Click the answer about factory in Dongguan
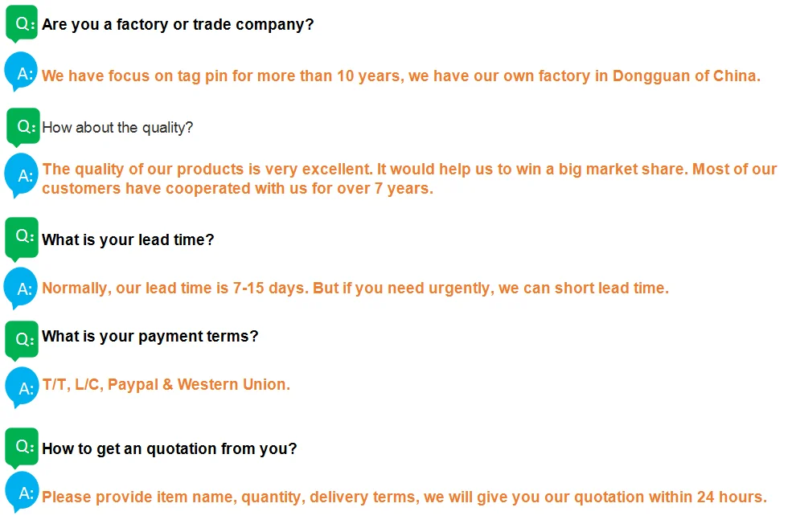 click(x=400, y=76)
